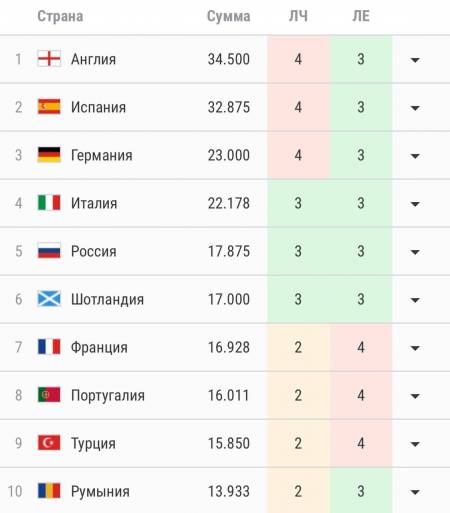This screenshot has height=513, width=450.
Task: Sort by the Сумма column header
Action: pos(228,16)
